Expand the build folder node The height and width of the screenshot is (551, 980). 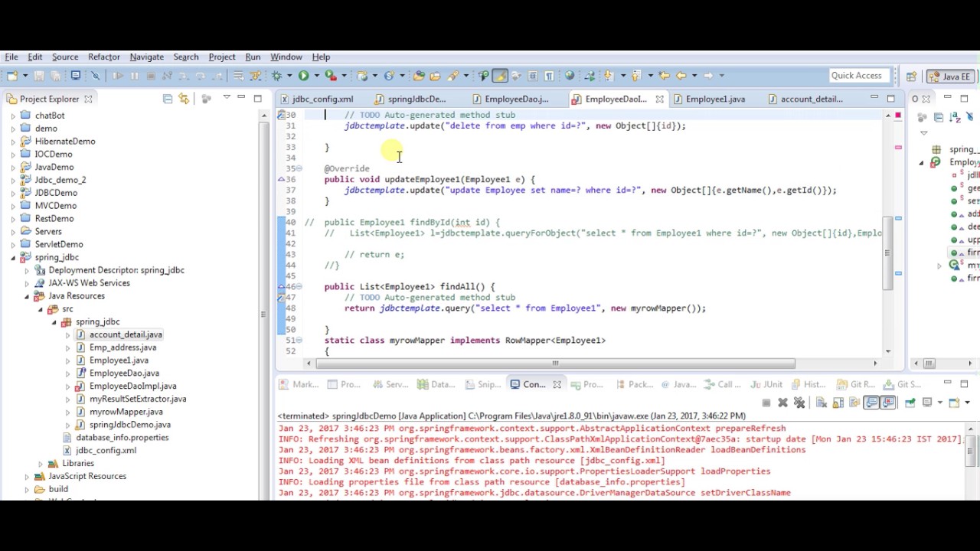(x=27, y=489)
